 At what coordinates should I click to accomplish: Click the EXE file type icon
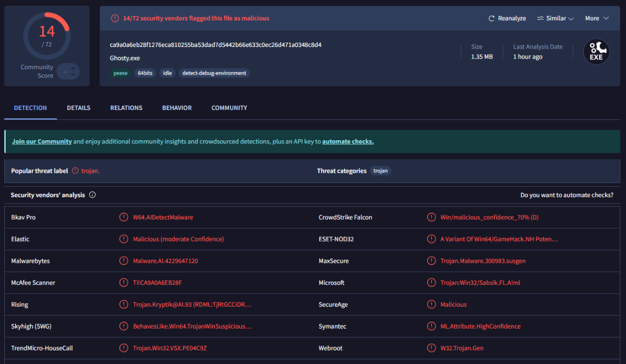pos(596,52)
